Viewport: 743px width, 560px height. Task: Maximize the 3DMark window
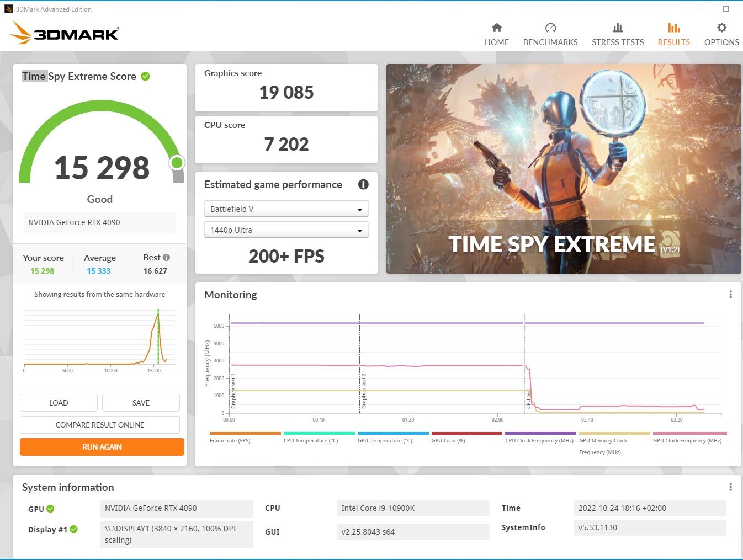(x=726, y=9)
